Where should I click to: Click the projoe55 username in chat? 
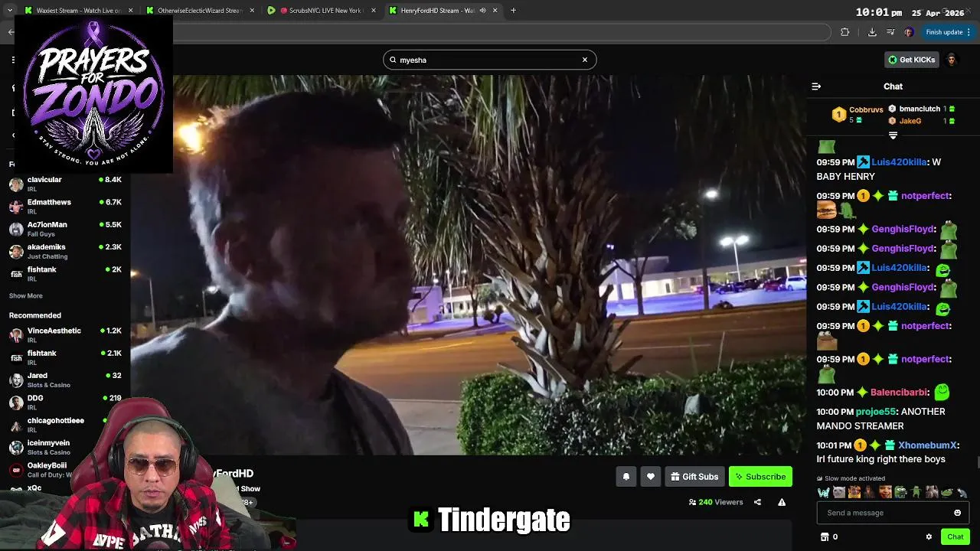point(875,412)
